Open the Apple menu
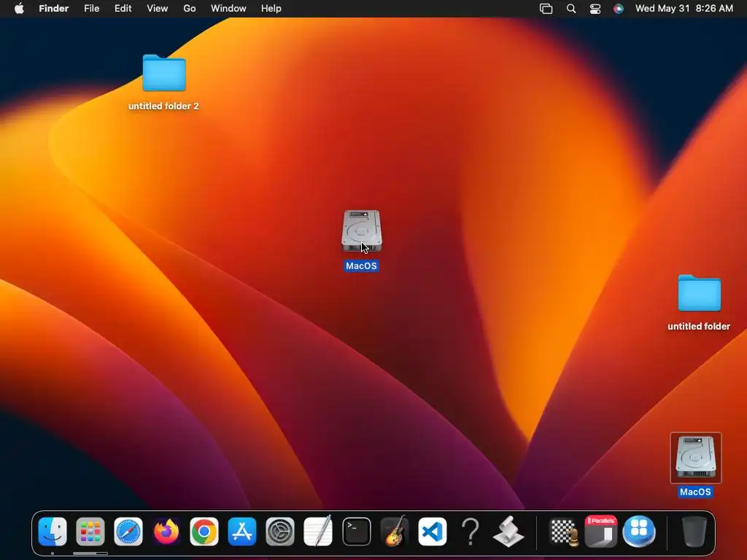 (19, 9)
